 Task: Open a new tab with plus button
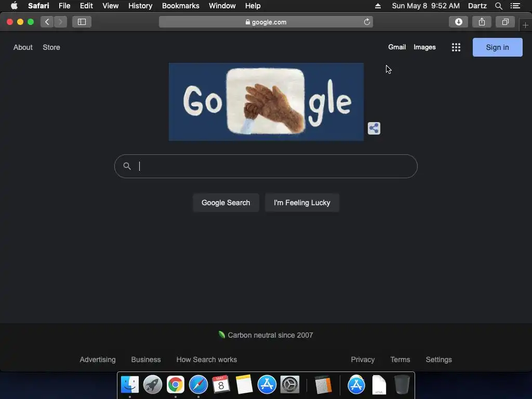point(525,25)
